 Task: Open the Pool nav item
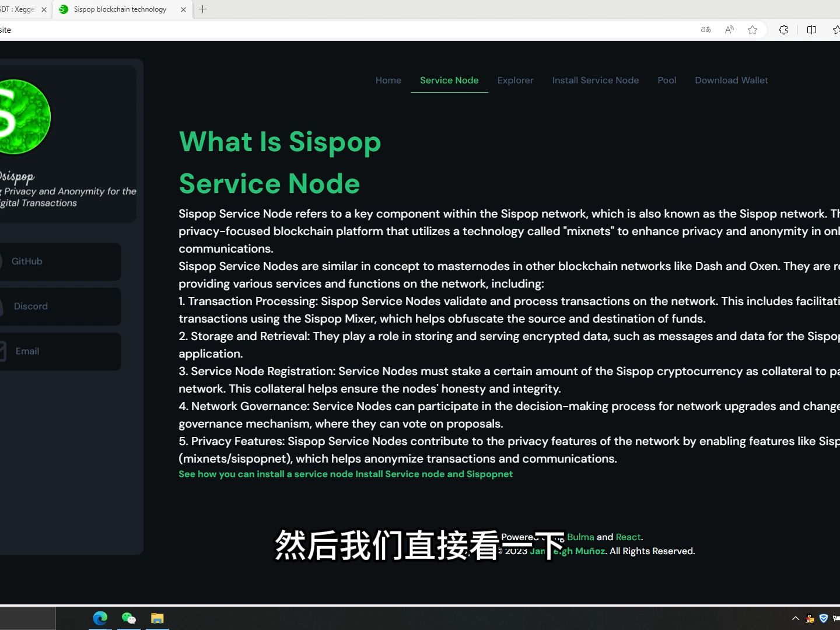click(x=667, y=80)
